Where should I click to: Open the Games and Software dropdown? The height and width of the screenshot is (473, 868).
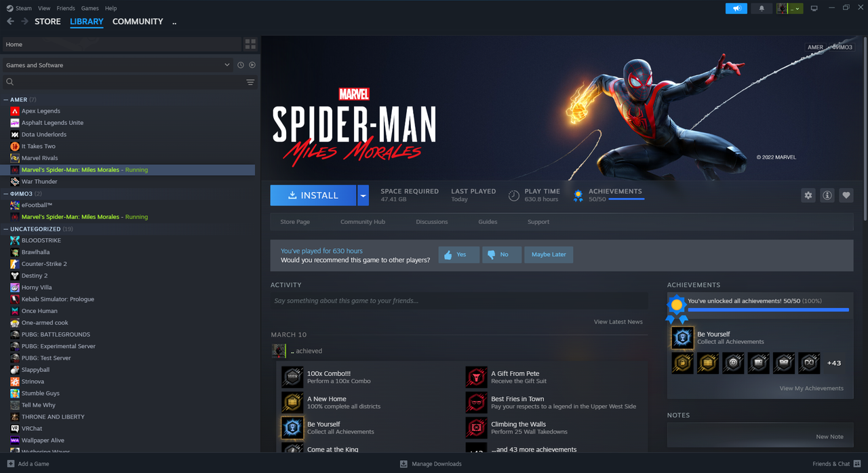point(118,65)
